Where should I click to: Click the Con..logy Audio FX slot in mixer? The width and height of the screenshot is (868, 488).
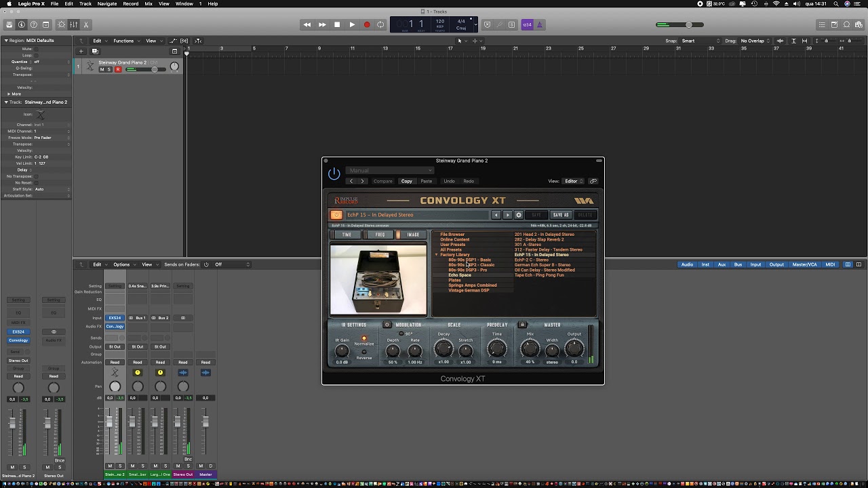[115, 327]
